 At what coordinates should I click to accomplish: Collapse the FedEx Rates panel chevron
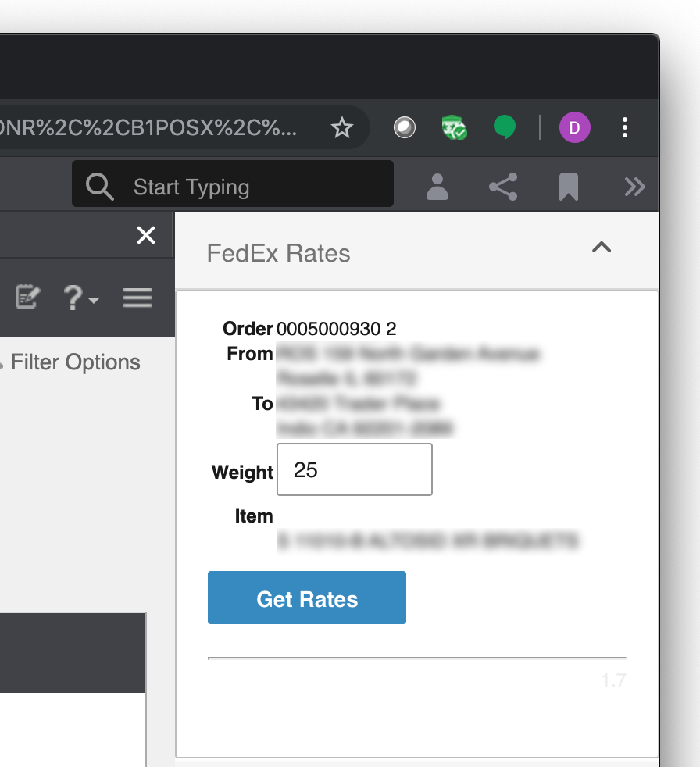click(x=602, y=248)
